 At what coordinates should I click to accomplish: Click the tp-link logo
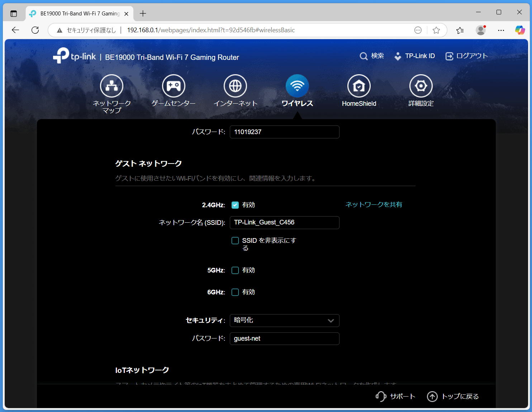(x=75, y=56)
